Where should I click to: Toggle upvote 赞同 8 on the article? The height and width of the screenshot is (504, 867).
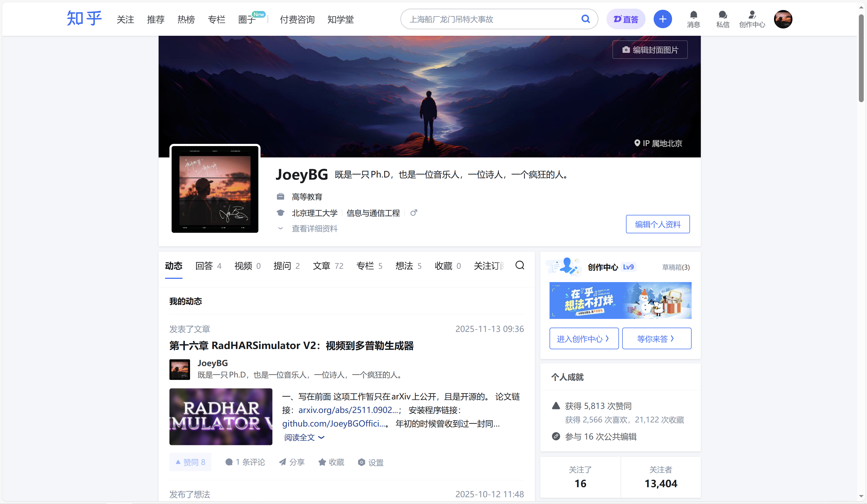pyautogui.click(x=190, y=462)
